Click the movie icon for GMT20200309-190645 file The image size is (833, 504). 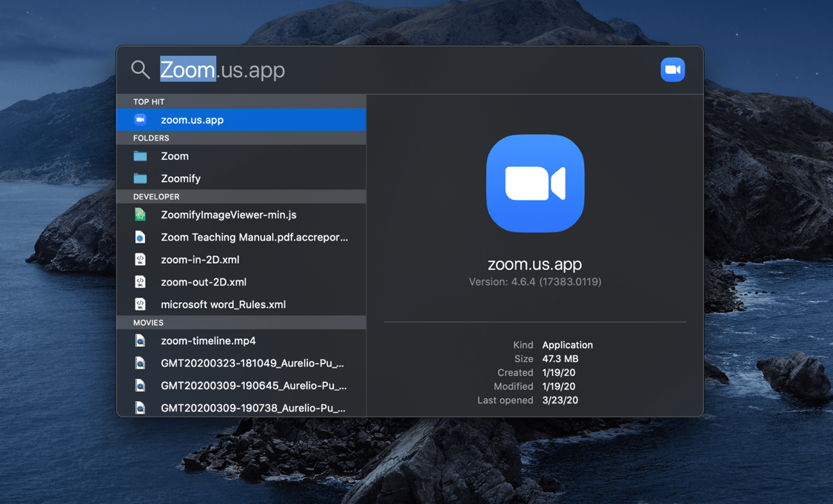140,386
